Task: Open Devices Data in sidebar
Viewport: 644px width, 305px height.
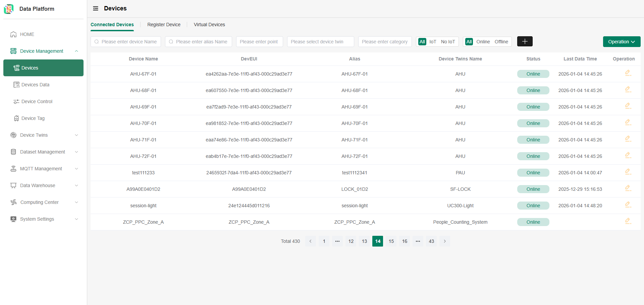Action: pos(35,85)
